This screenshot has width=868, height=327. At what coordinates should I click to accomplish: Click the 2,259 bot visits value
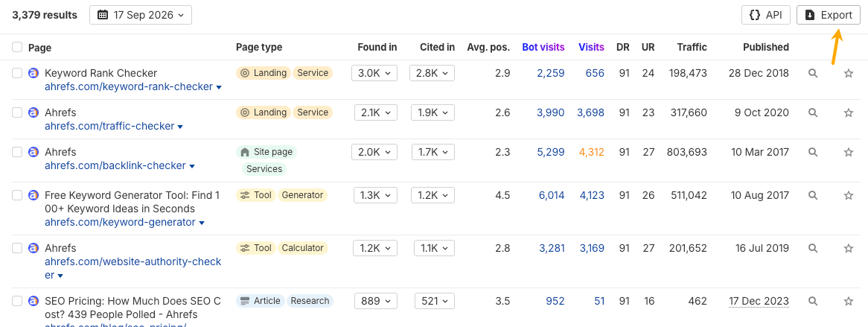(x=551, y=73)
